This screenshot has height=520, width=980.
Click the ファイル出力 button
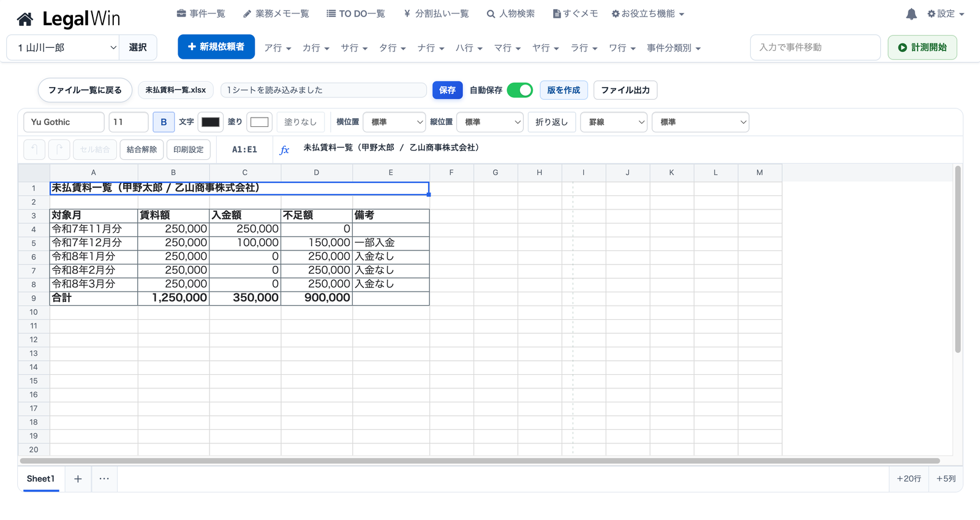[x=625, y=90]
